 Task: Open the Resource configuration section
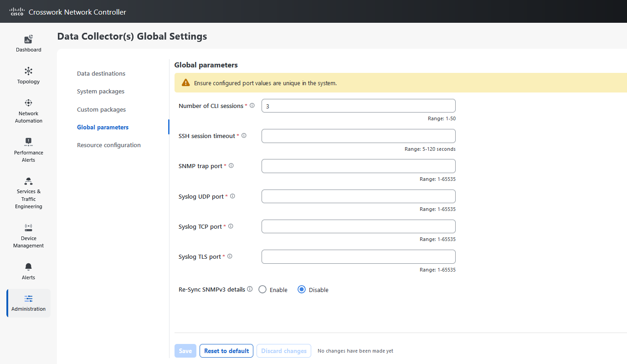point(109,145)
